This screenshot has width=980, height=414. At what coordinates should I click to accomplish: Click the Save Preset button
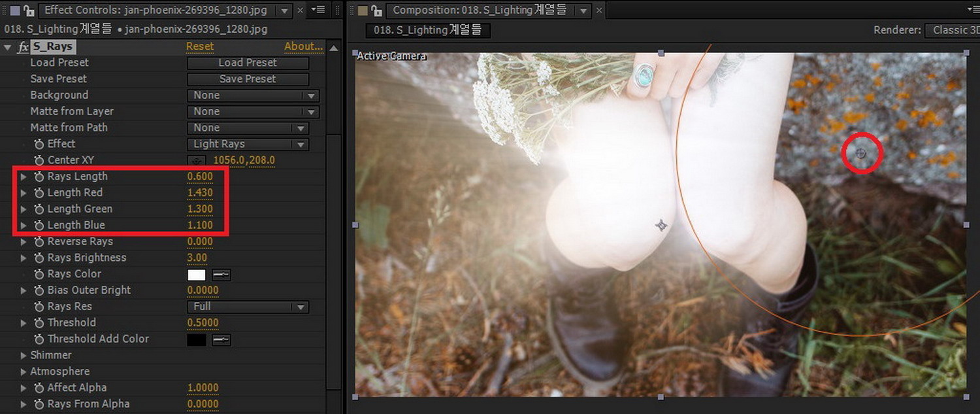248,79
